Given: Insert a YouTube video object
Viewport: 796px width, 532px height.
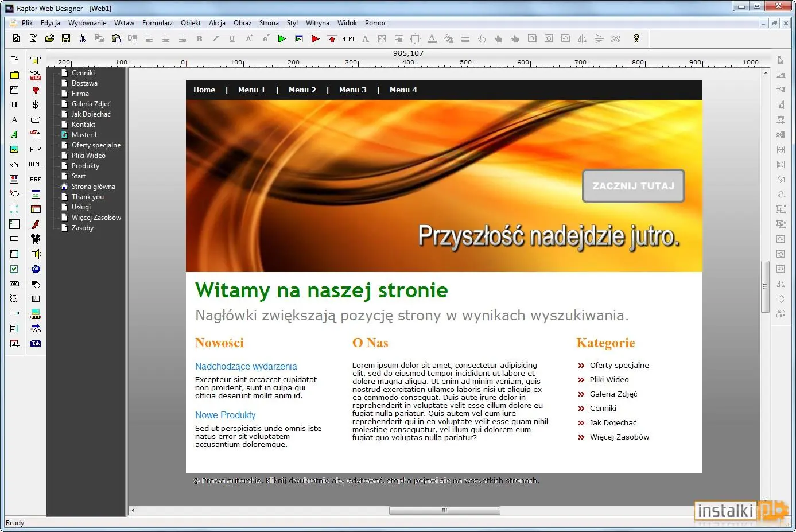Looking at the screenshot, I should click(36, 75).
